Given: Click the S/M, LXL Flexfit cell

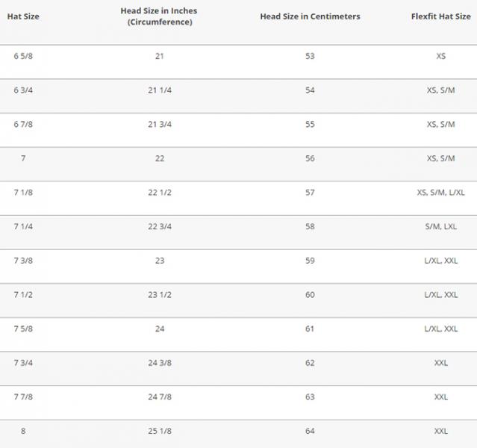Looking at the screenshot, I should 441,226.
